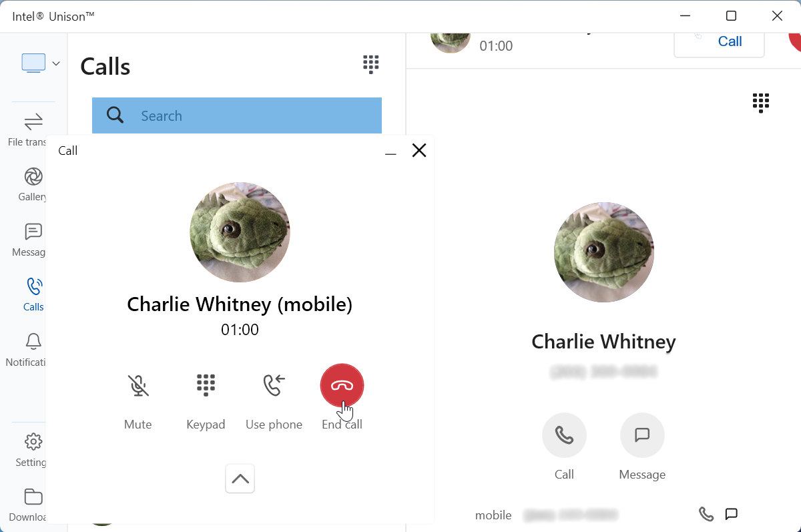The height and width of the screenshot is (532, 801).
Task: Open the in-call Keypad
Action: coord(206,385)
